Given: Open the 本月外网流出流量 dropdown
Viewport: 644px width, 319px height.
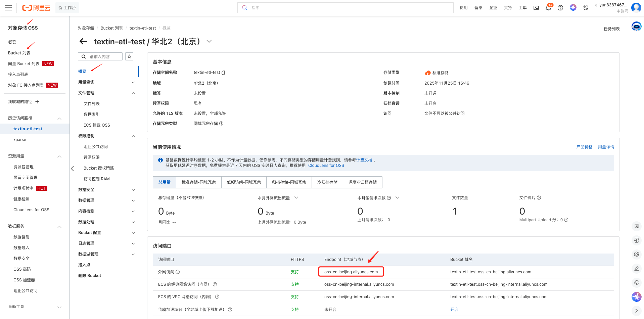Looking at the screenshot, I should click(x=296, y=198).
